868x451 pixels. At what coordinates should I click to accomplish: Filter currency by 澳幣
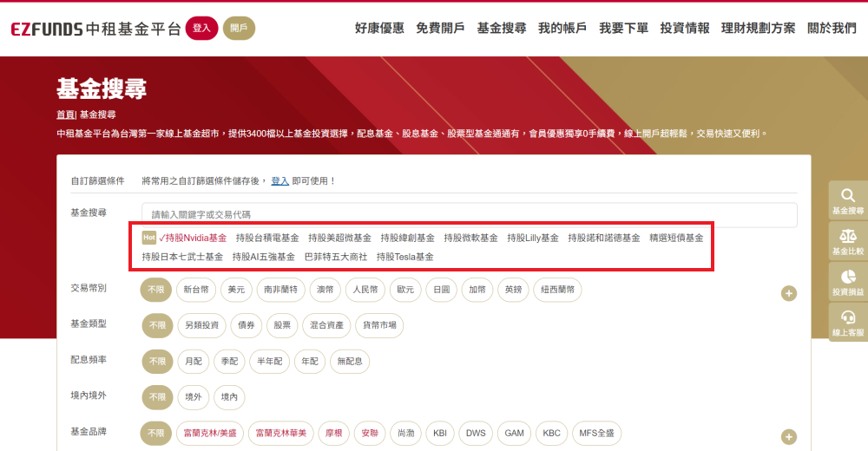click(x=325, y=290)
